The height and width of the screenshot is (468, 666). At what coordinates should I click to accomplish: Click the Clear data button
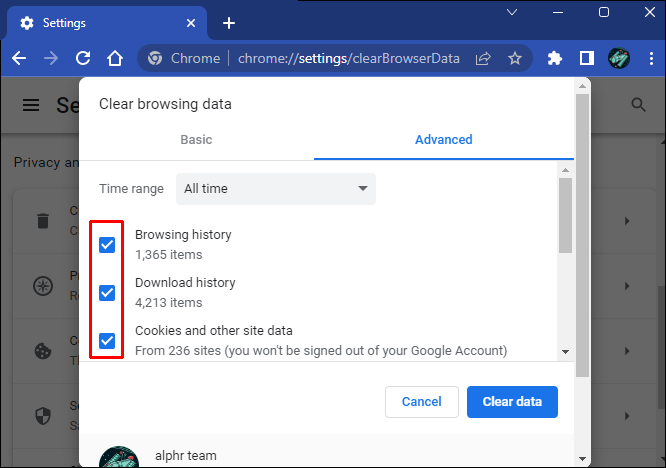pos(512,402)
